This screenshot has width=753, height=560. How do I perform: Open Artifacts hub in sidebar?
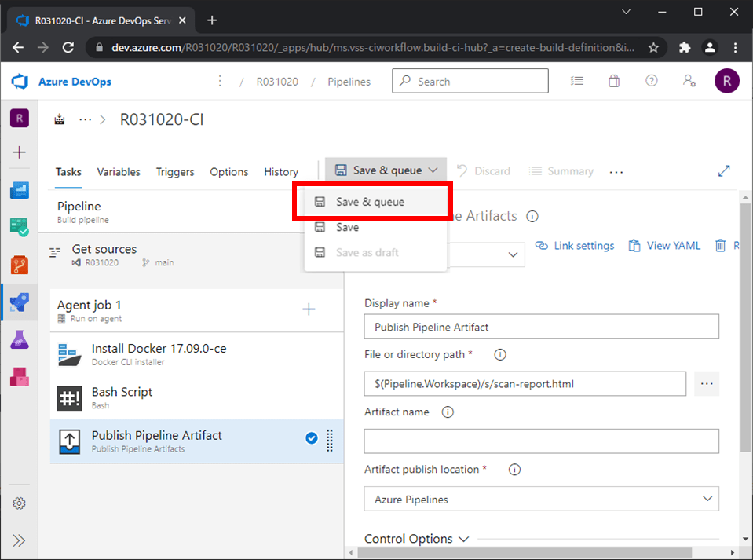[x=19, y=376]
